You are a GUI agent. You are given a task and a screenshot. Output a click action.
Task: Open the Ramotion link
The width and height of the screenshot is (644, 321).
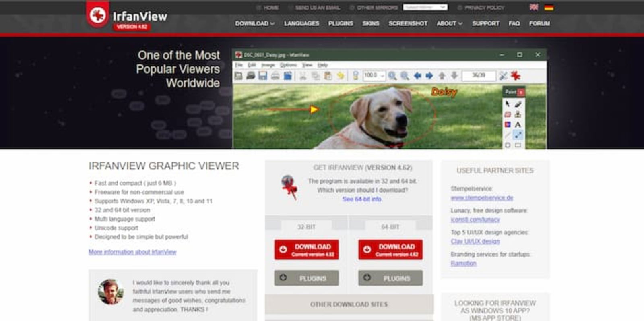point(463,263)
